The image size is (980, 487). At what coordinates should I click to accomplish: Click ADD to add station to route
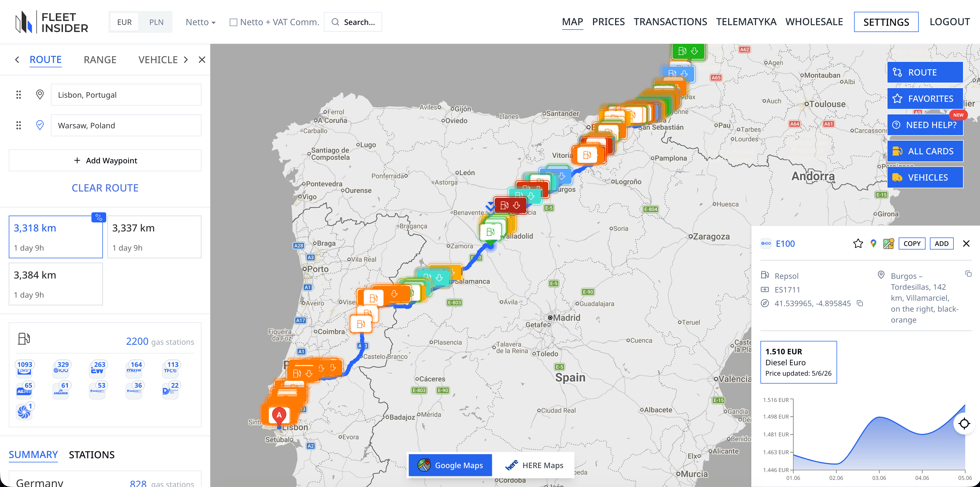click(x=942, y=243)
